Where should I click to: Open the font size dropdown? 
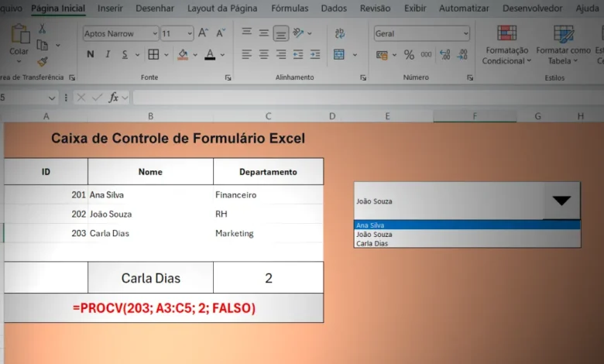[190, 34]
